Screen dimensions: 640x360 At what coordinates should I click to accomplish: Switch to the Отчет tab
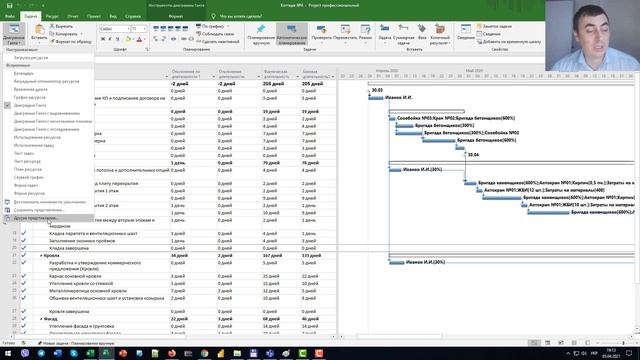tap(73, 16)
